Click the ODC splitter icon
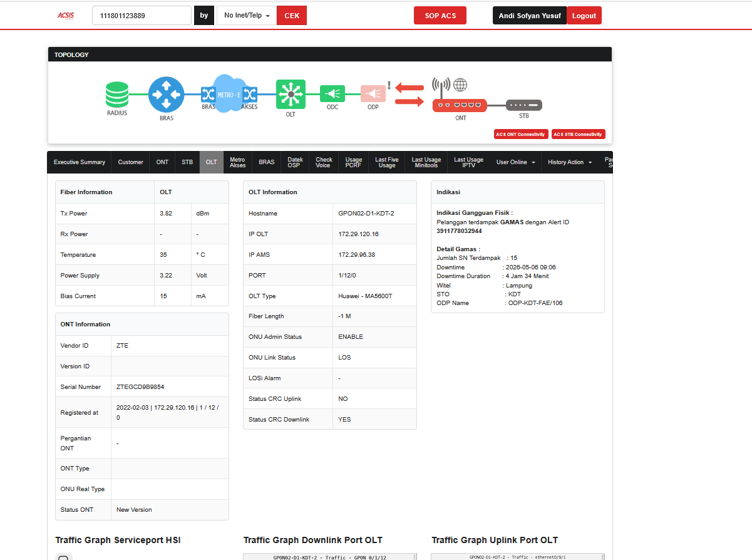 click(332, 94)
